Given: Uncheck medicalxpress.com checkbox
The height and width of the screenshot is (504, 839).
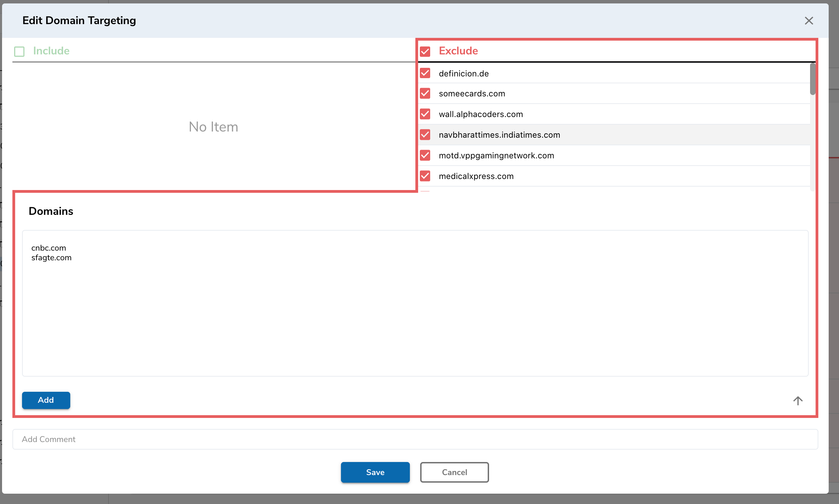Looking at the screenshot, I should pos(425,176).
